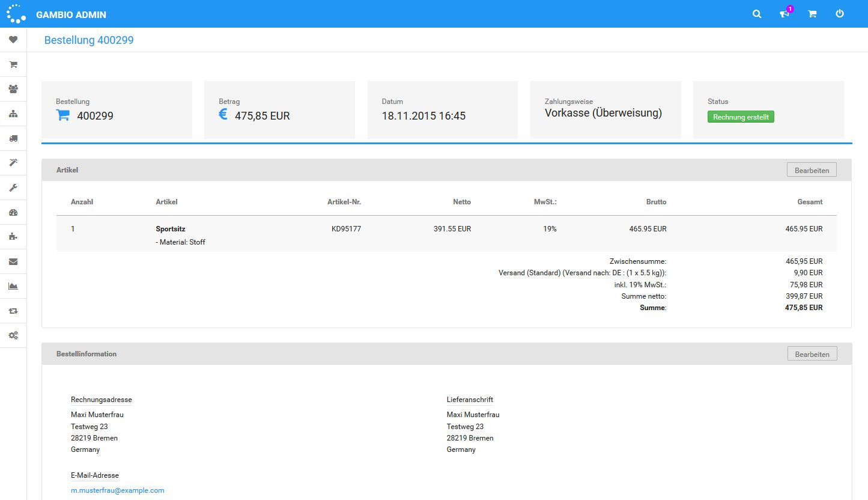Click the shopping cart icon in header

[x=812, y=14]
